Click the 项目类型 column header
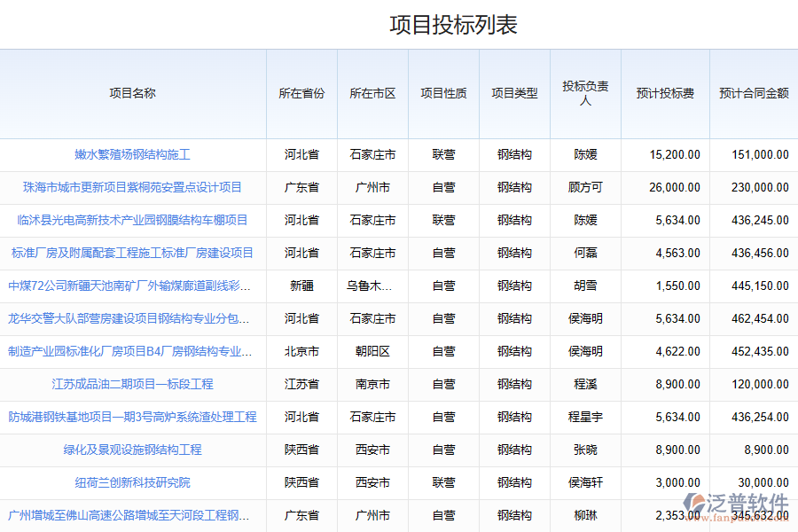 (x=514, y=93)
